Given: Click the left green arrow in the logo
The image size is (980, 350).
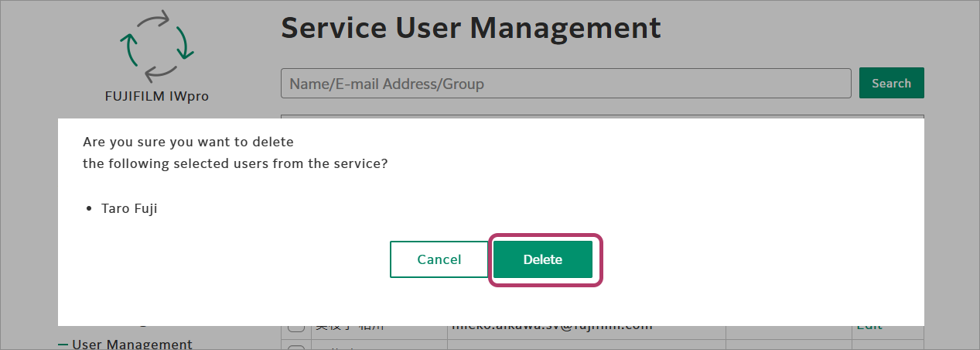Looking at the screenshot, I should click(128, 50).
